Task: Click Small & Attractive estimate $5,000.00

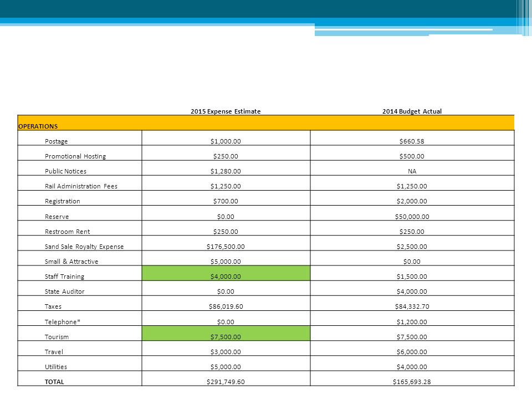Action: pos(226,261)
